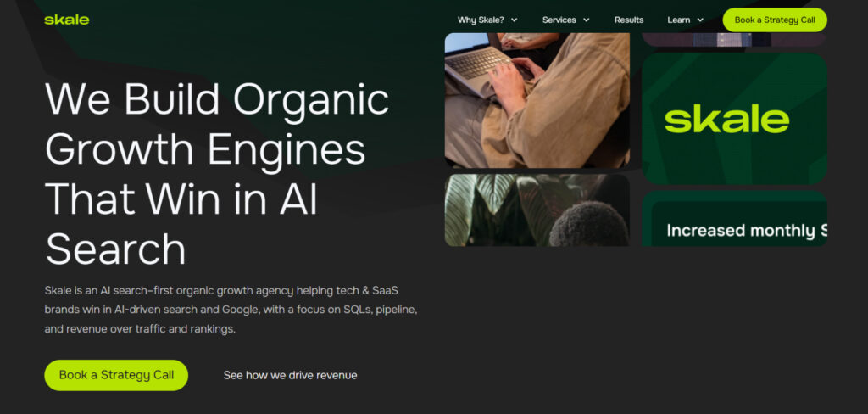Click hero Book a Strategy Call button

(x=116, y=375)
